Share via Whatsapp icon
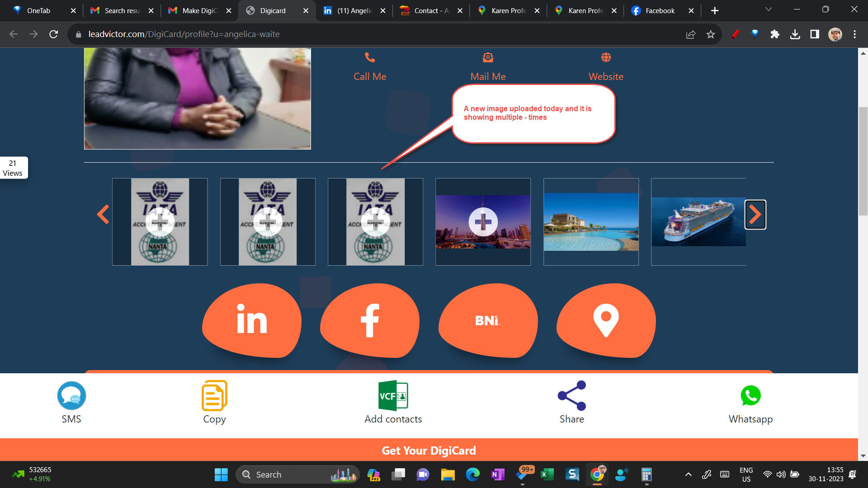This screenshot has height=488, width=868. 750,395
